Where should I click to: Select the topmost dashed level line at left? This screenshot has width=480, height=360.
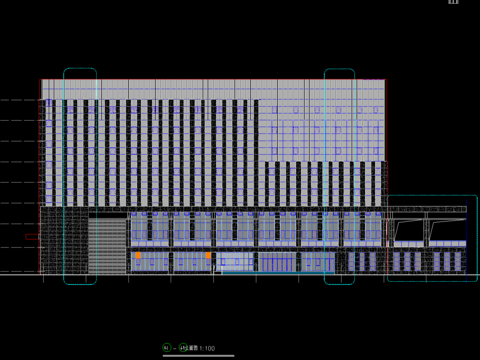[x=19, y=100]
